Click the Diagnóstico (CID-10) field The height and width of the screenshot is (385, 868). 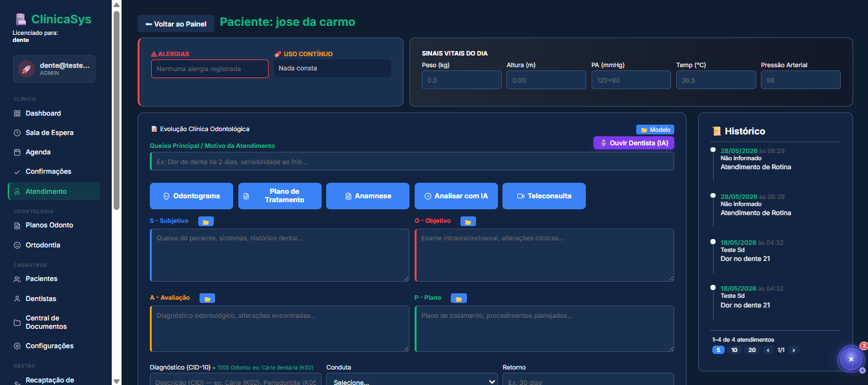[x=235, y=380]
